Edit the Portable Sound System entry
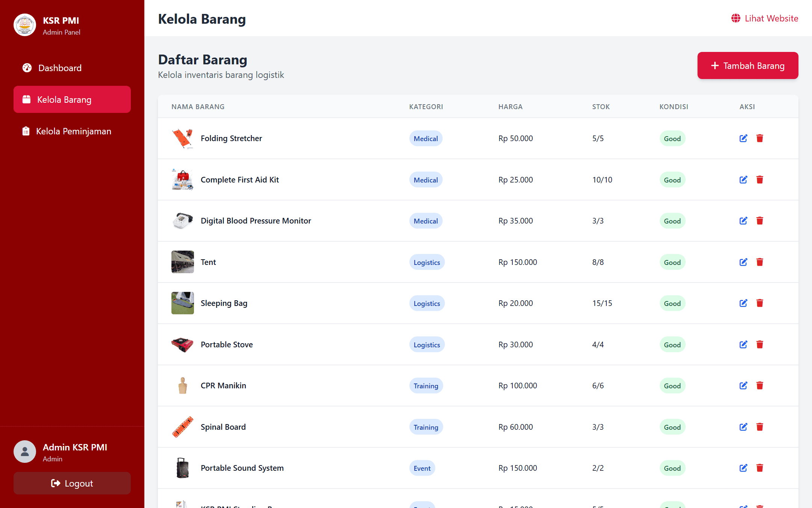 (x=743, y=468)
